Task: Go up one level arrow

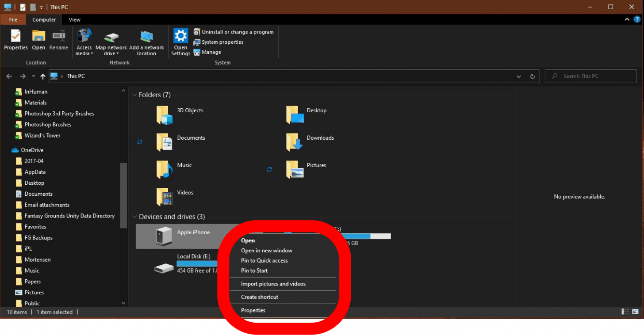Action: (x=43, y=76)
